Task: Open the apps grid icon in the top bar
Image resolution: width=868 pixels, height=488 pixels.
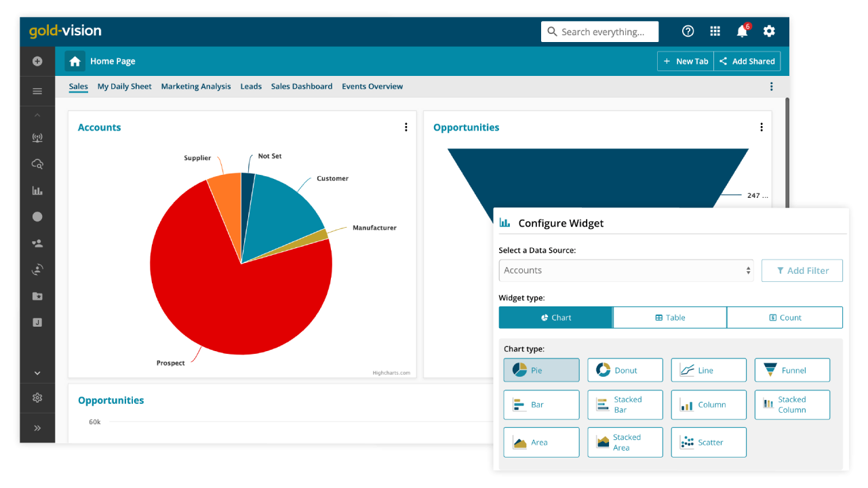Action: coord(715,31)
